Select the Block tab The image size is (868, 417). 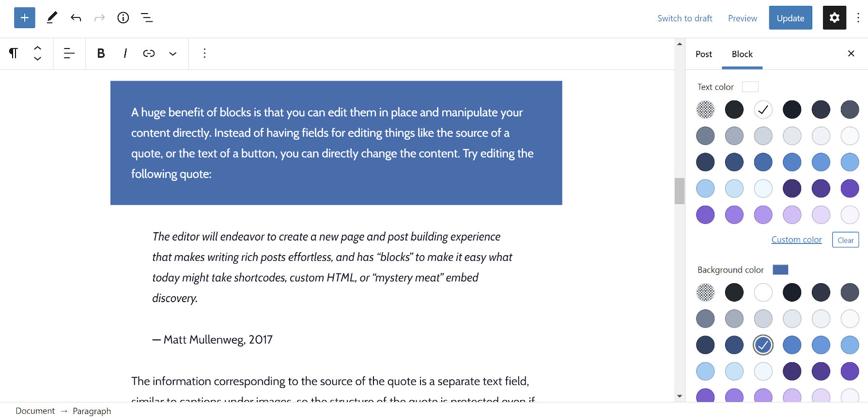[x=742, y=54]
